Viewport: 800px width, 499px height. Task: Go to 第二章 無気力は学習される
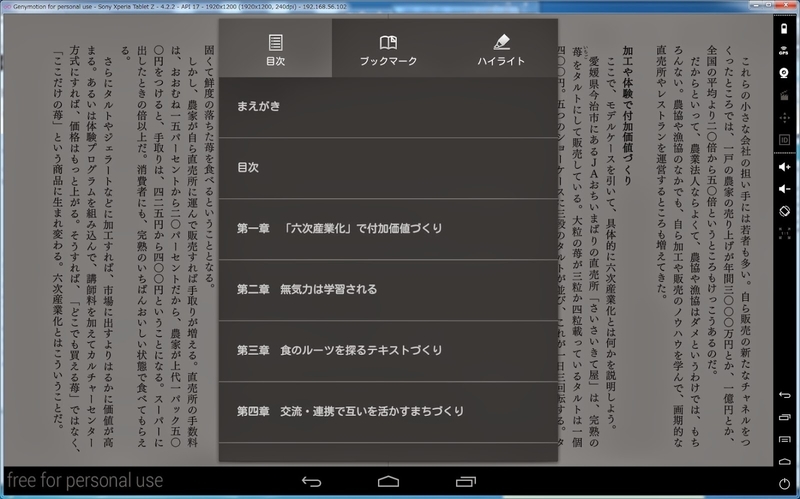tap(388, 290)
